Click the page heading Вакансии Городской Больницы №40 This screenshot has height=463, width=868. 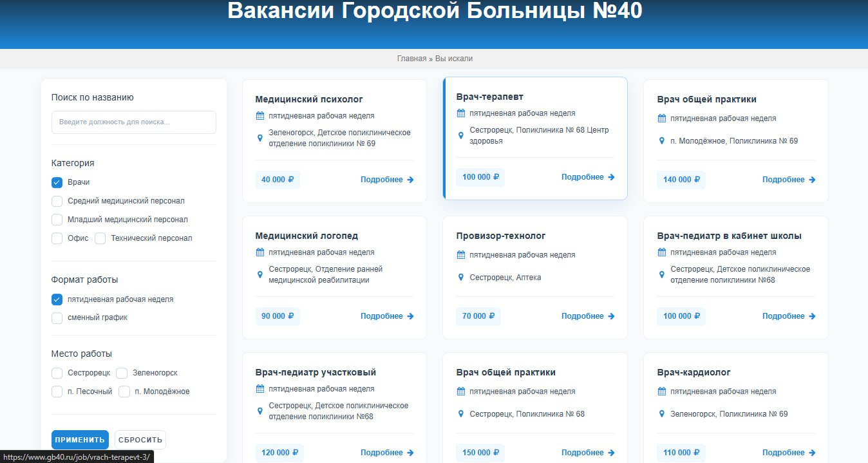click(435, 11)
